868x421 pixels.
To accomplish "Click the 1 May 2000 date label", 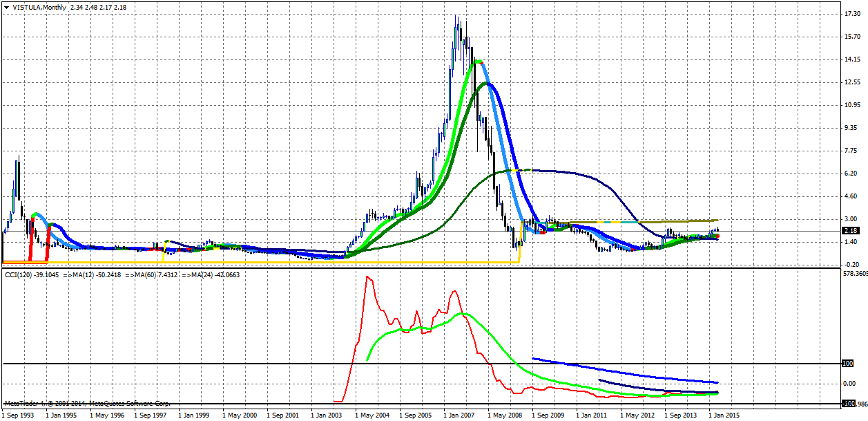I will (240, 415).
